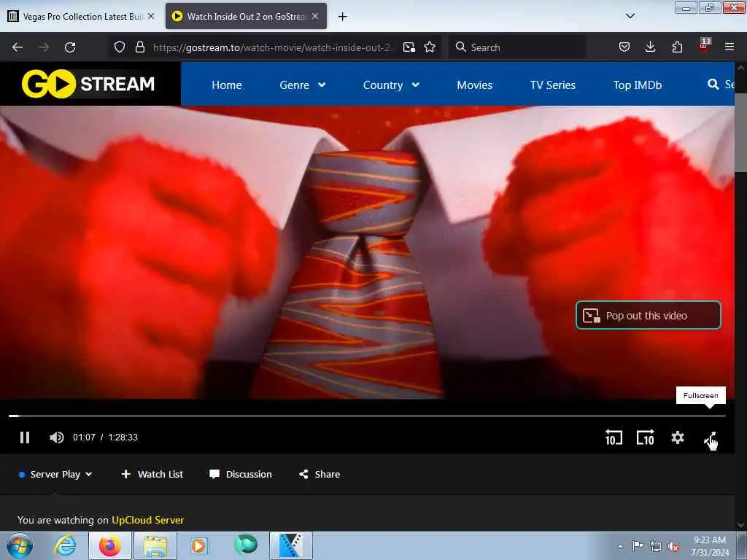This screenshot has width=747, height=560.
Task: Enter fullscreen mode
Action: pyautogui.click(x=710, y=438)
